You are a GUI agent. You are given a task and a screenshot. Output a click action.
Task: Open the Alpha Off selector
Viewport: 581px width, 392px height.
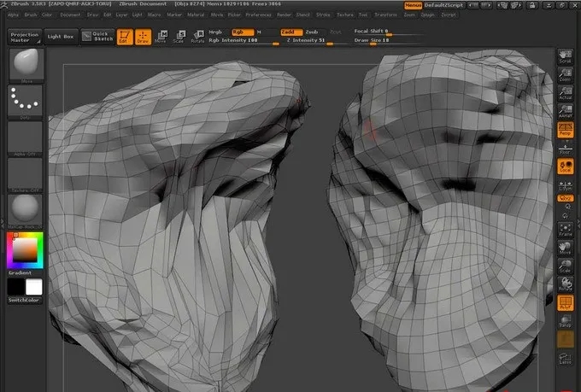[25, 137]
